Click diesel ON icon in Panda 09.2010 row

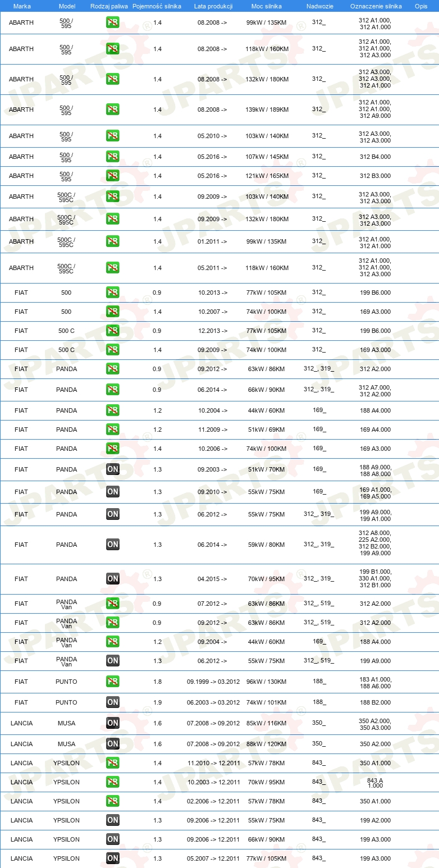tap(113, 492)
